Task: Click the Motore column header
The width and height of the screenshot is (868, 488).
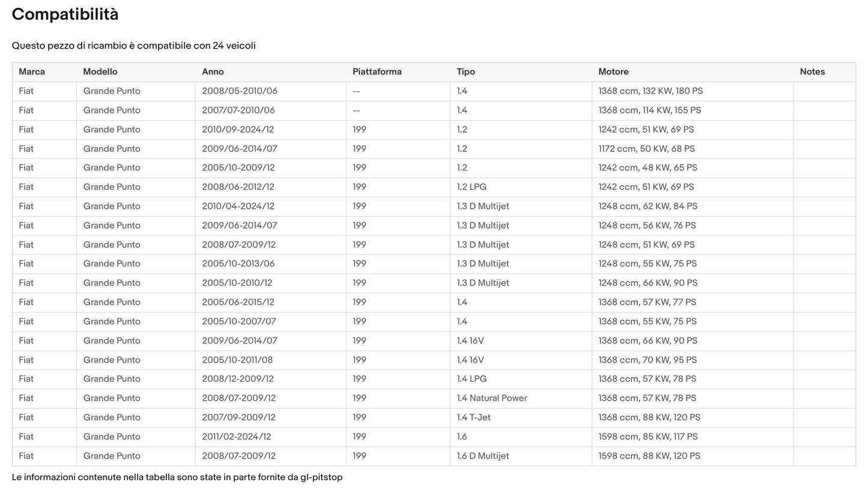Action: click(613, 72)
